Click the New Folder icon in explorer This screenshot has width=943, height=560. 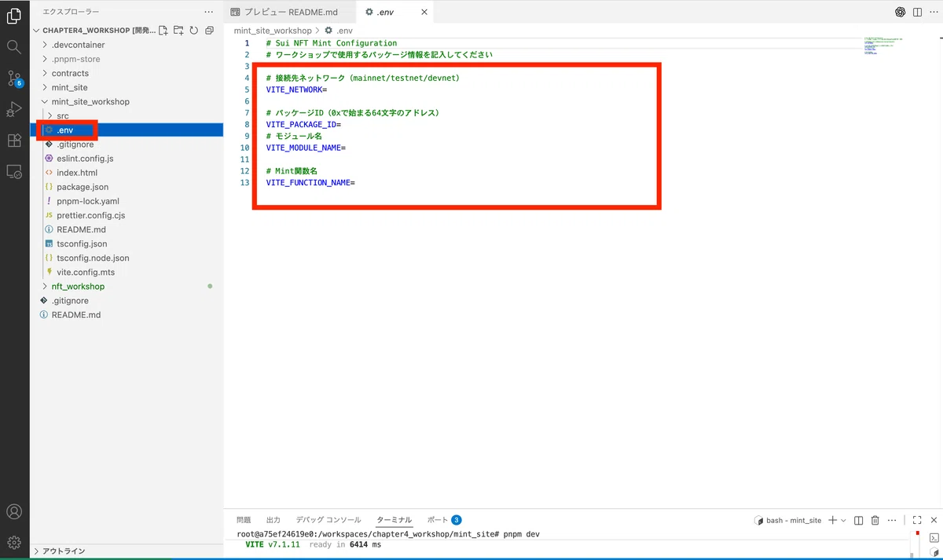point(178,31)
